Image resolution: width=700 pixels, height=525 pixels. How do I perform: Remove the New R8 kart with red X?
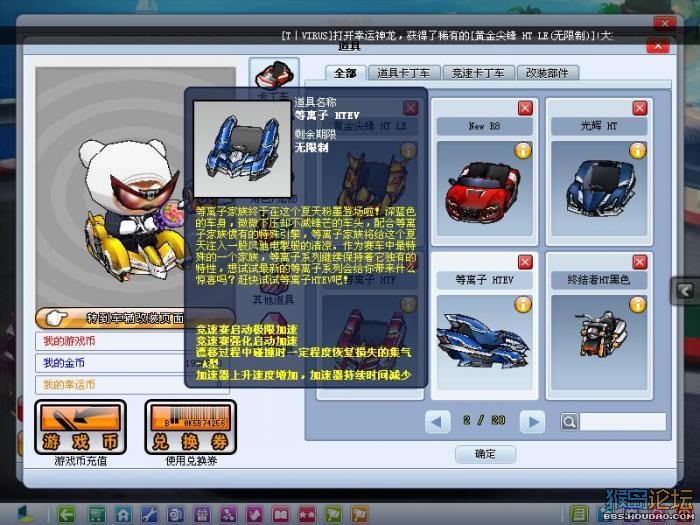pyautogui.click(x=525, y=108)
